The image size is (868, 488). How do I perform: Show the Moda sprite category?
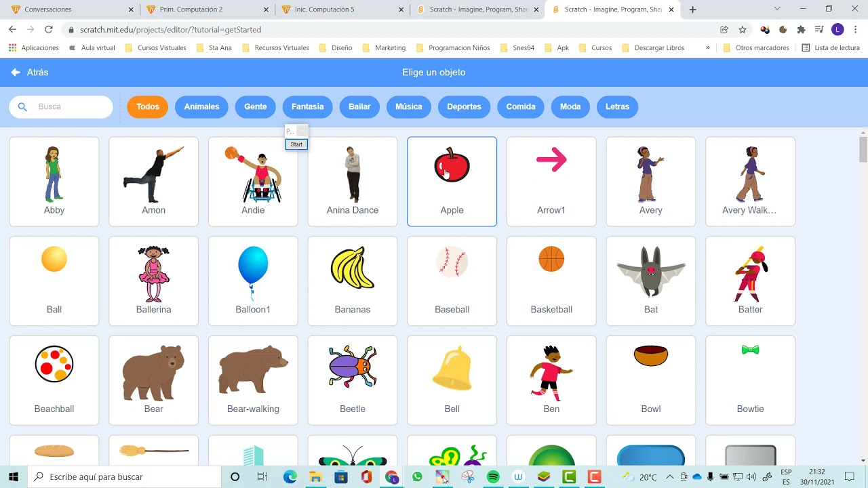coord(570,106)
